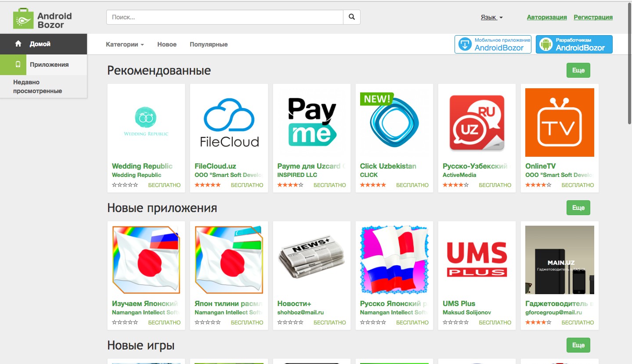The width and height of the screenshot is (632, 364).
Task: Click the home icon beside Домой
Action: (x=18, y=44)
